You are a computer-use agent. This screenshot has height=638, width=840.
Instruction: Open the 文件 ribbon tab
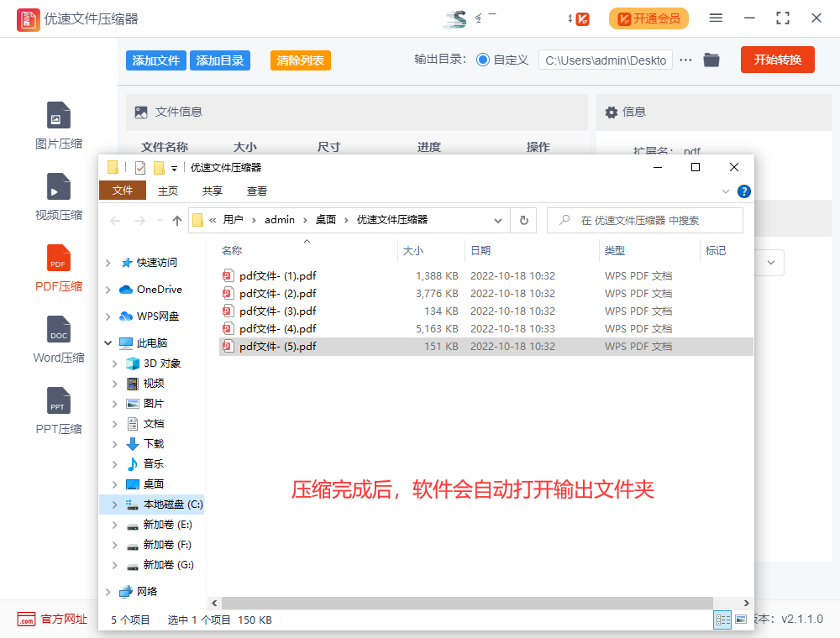tap(123, 191)
